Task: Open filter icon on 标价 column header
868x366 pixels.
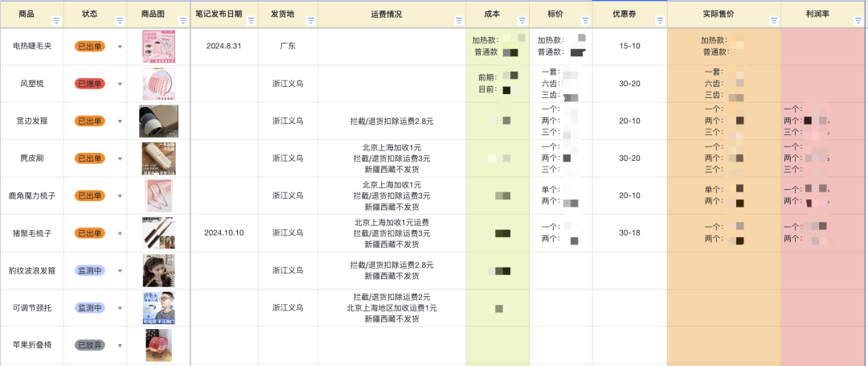Action: coord(584,20)
